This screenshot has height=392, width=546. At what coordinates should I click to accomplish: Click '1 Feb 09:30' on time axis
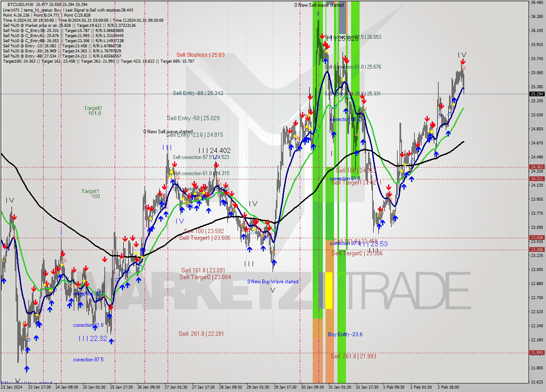tap(394, 387)
